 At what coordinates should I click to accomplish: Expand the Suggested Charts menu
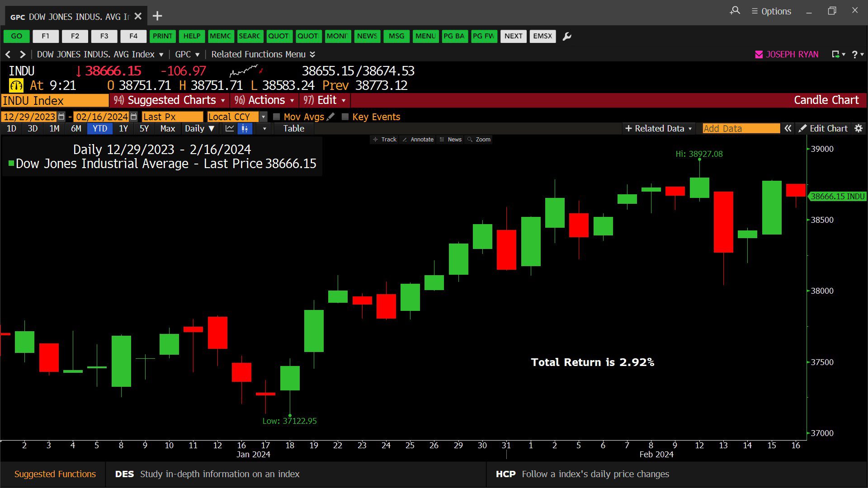point(169,100)
